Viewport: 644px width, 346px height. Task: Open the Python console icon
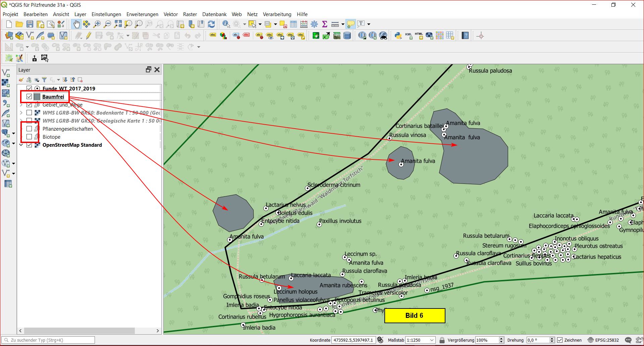point(398,36)
